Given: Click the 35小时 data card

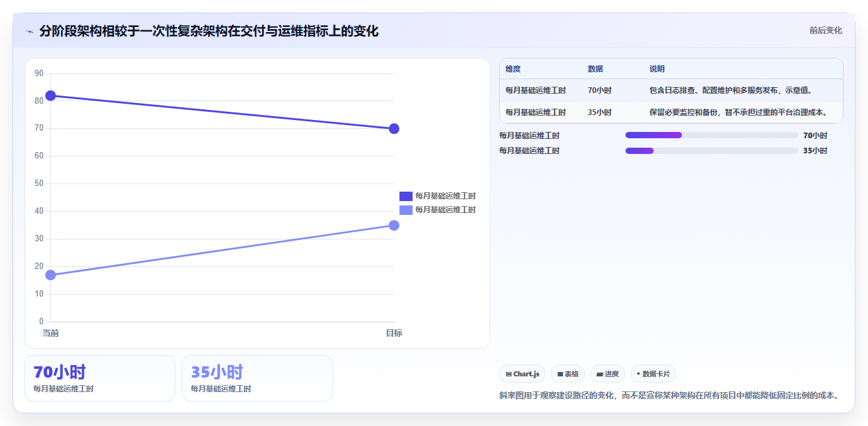Looking at the screenshot, I should (x=257, y=378).
